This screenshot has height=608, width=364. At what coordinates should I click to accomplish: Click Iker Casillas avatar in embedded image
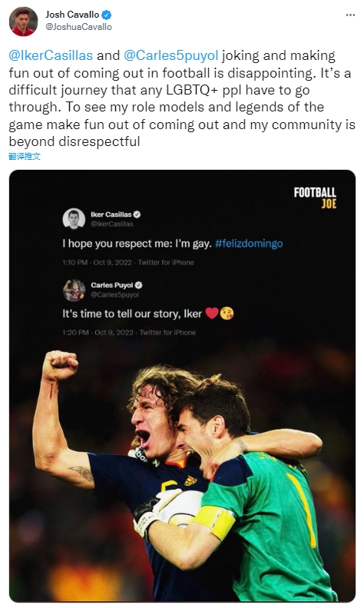click(x=74, y=219)
